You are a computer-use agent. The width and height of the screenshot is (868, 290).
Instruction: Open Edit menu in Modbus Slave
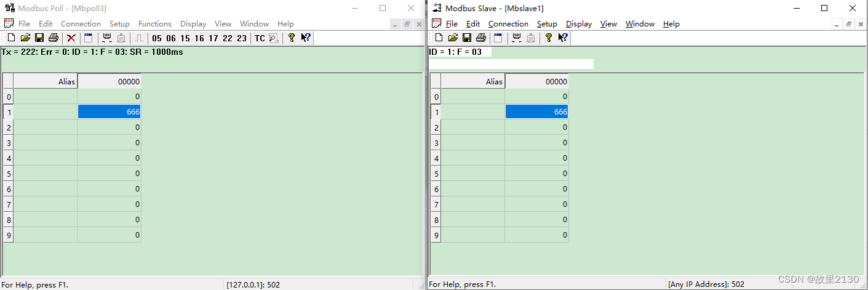(473, 24)
